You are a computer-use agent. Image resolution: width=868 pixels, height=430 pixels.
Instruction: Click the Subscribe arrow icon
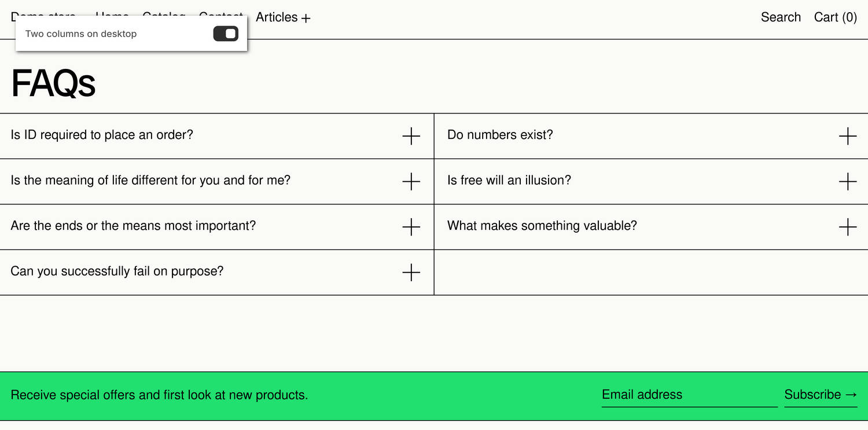[x=851, y=395]
